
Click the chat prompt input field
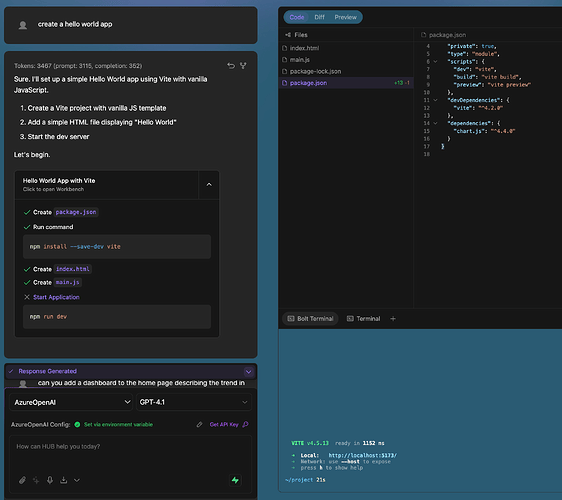click(130, 452)
